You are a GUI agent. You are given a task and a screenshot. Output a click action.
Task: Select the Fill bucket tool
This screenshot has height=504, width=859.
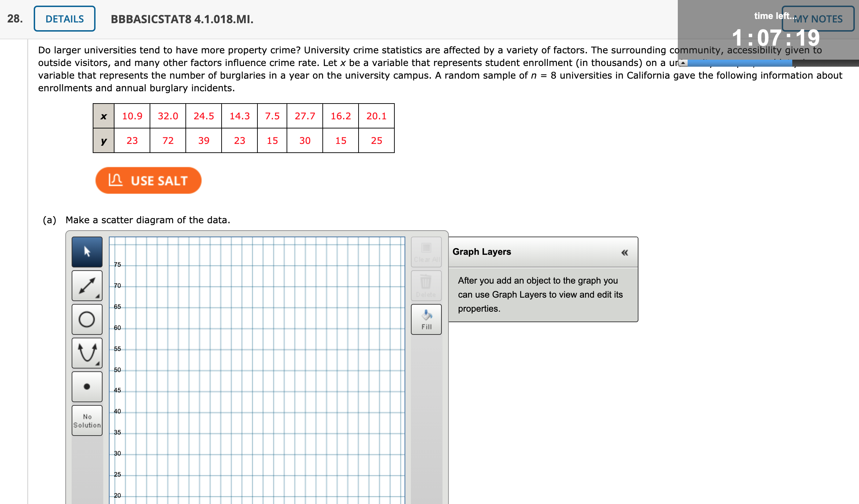click(426, 319)
